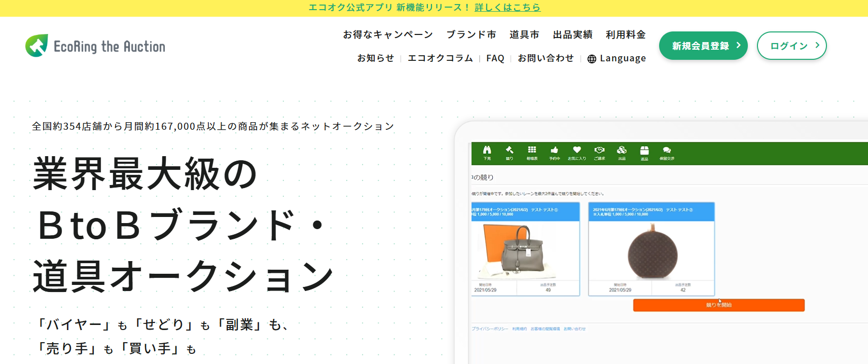Click the handshake ご請求 icon

tap(599, 153)
